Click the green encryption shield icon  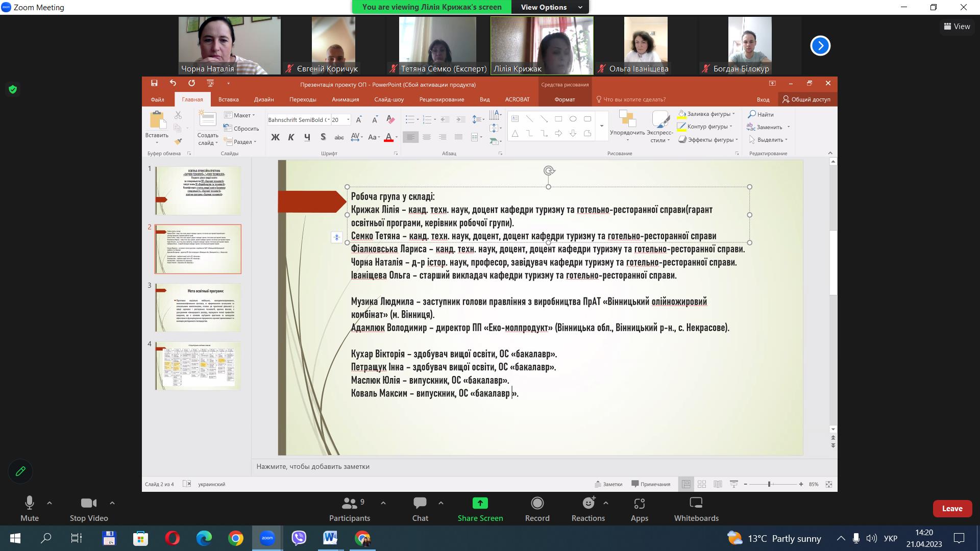(x=13, y=89)
